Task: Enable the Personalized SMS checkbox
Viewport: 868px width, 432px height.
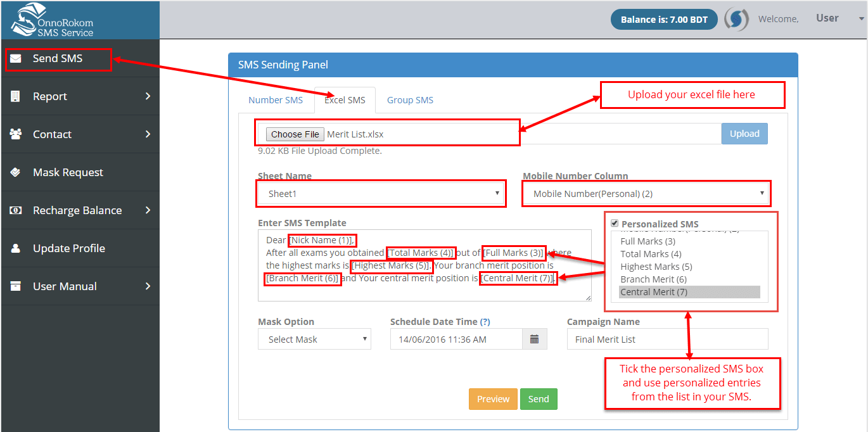Action: [x=613, y=223]
